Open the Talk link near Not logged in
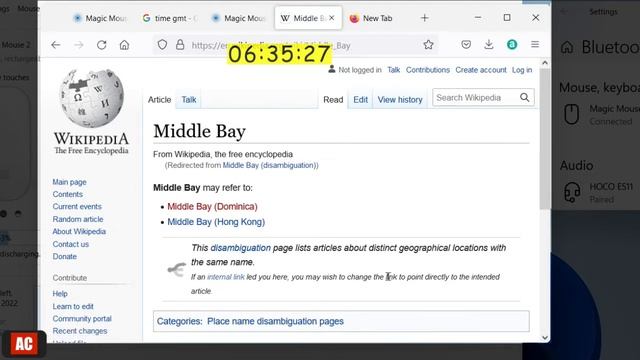Screen dimensions: 640x360 pos(393,70)
